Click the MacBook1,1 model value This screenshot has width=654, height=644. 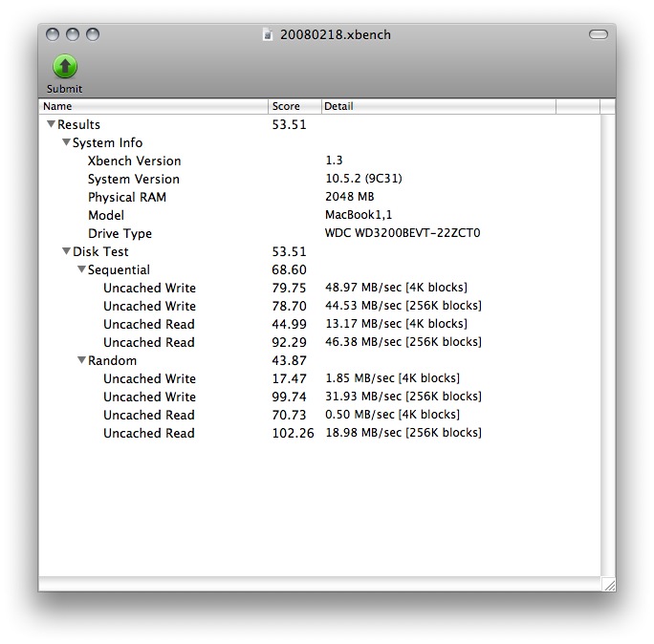pyautogui.click(x=359, y=215)
